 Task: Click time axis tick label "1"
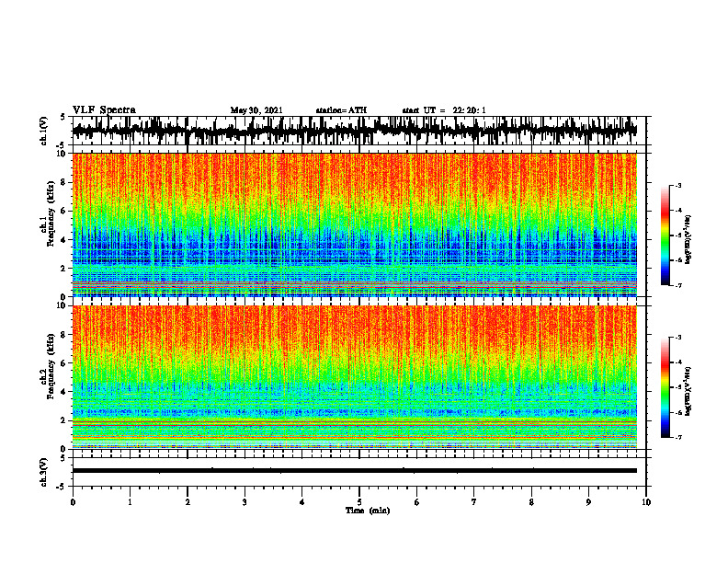pyautogui.click(x=130, y=502)
